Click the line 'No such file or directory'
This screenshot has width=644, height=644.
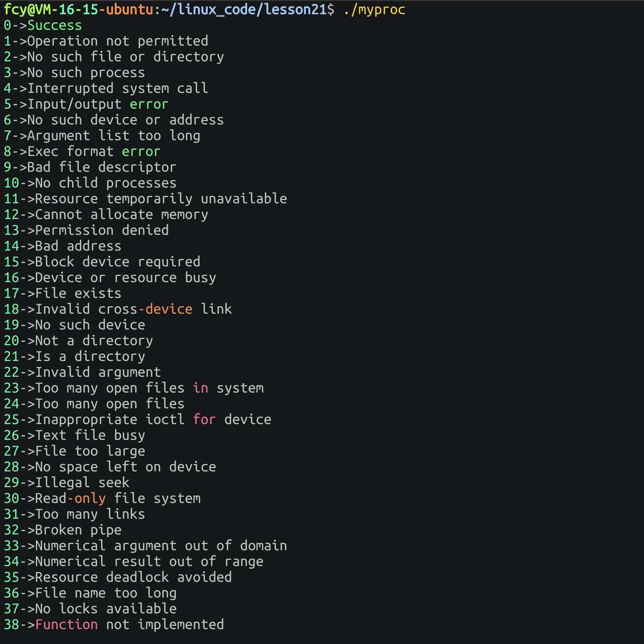pos(126,57)
